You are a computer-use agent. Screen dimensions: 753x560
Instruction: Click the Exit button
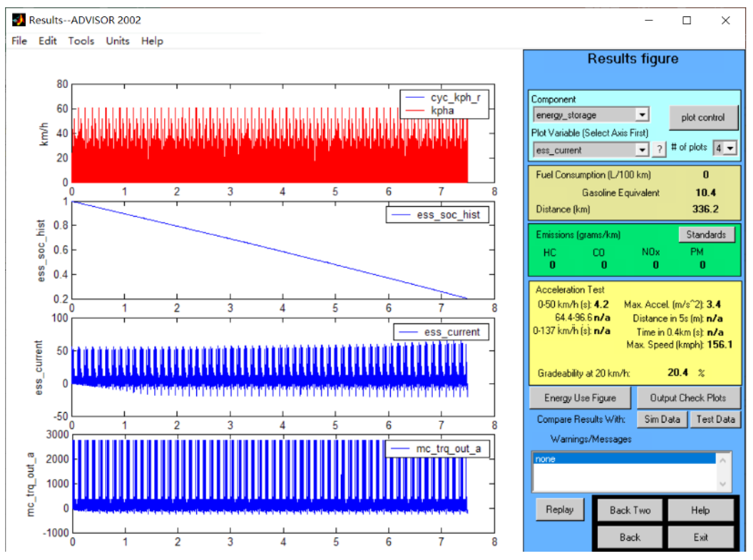(x=700, y=537)
